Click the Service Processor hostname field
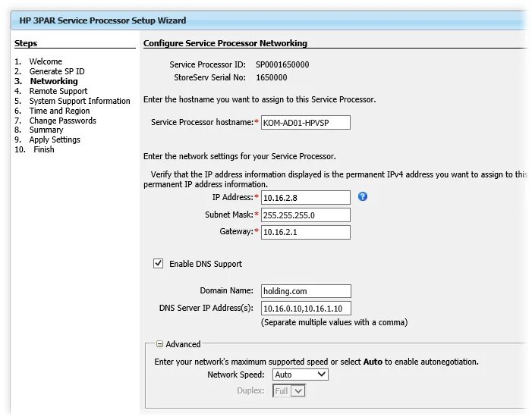This screenshot has width=532, height=420. click(x=305, y=122)
